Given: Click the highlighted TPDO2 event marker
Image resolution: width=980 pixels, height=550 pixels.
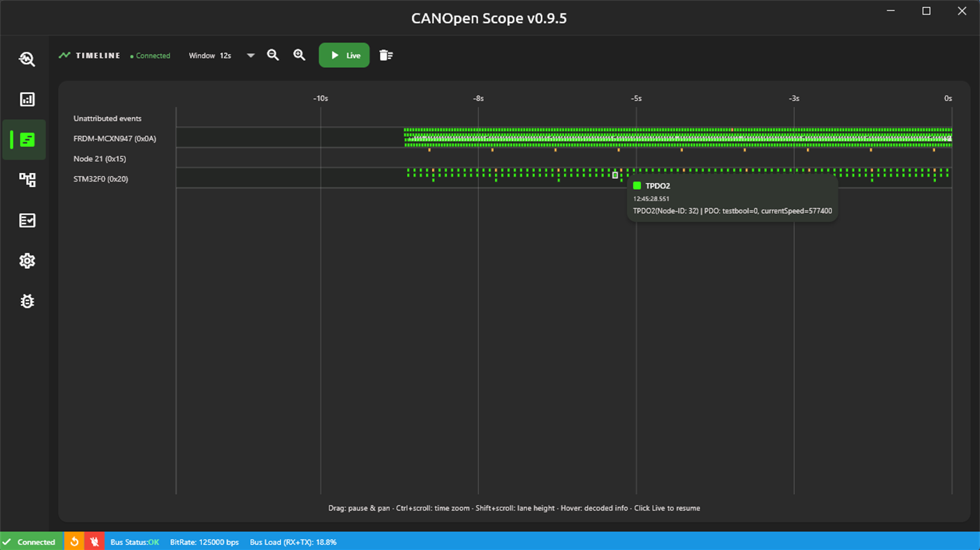Looking at the screenshot, I should point(615,175).
